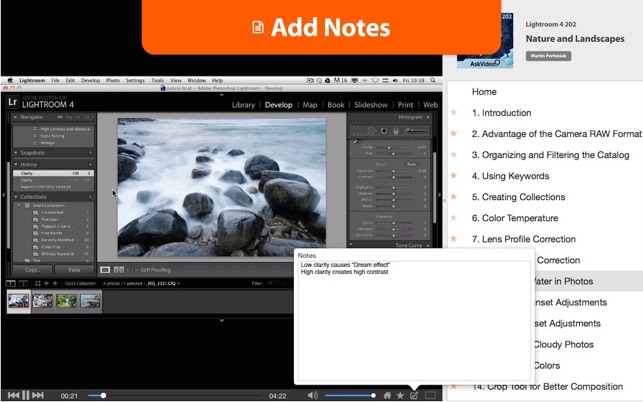Open lesson 14. Crop Tool for Better Composition
Viewport: 643px width, 402px height.
547,387
